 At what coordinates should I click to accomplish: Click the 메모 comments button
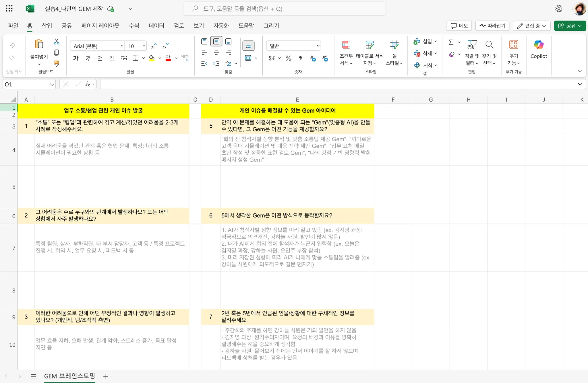459,26
